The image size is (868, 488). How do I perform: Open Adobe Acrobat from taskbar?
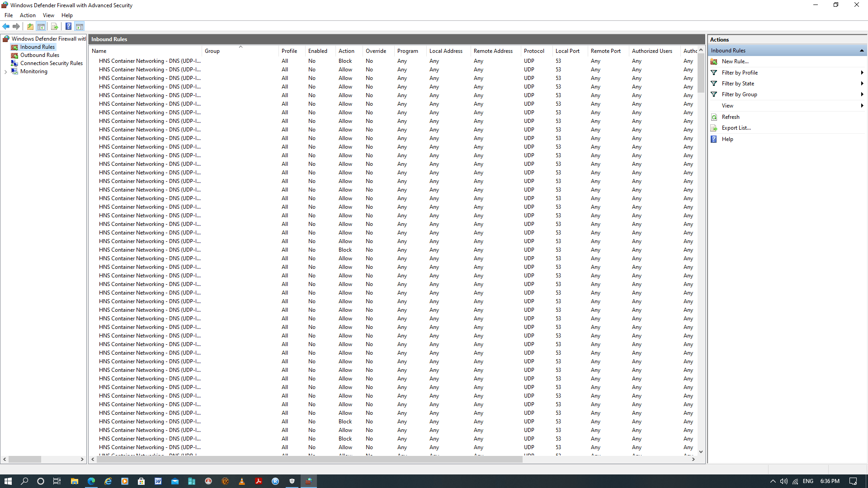click(x=259, y=481)
